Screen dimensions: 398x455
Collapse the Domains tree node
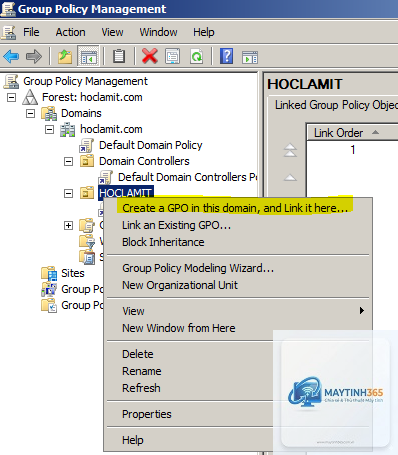[x=30, y=113]
